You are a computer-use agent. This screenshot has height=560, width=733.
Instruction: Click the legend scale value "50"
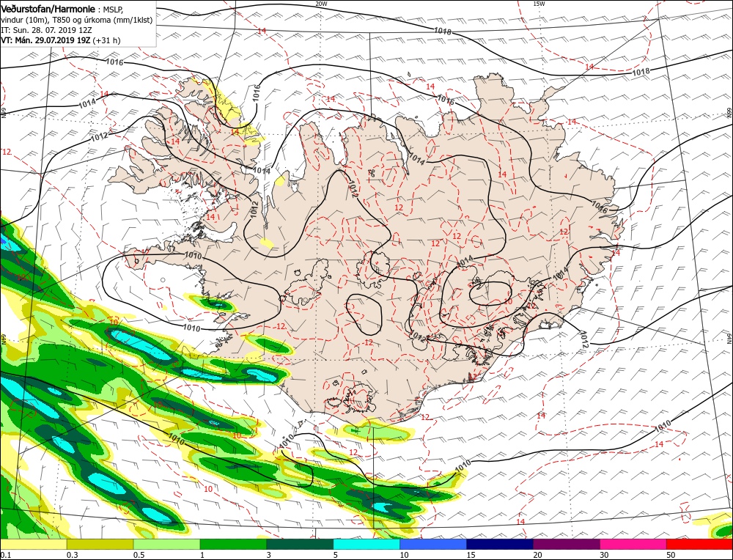pyautogui.click(x=671, y=555)
